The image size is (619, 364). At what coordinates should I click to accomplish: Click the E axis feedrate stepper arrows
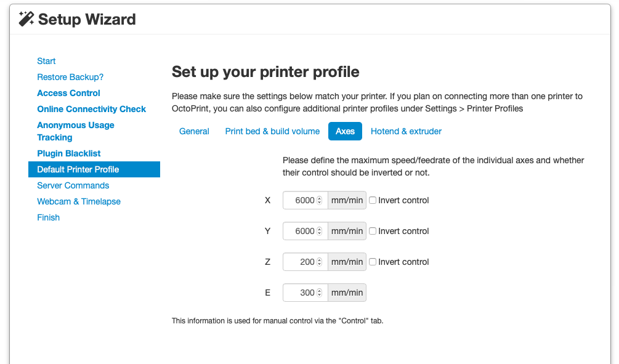[319, 293]
